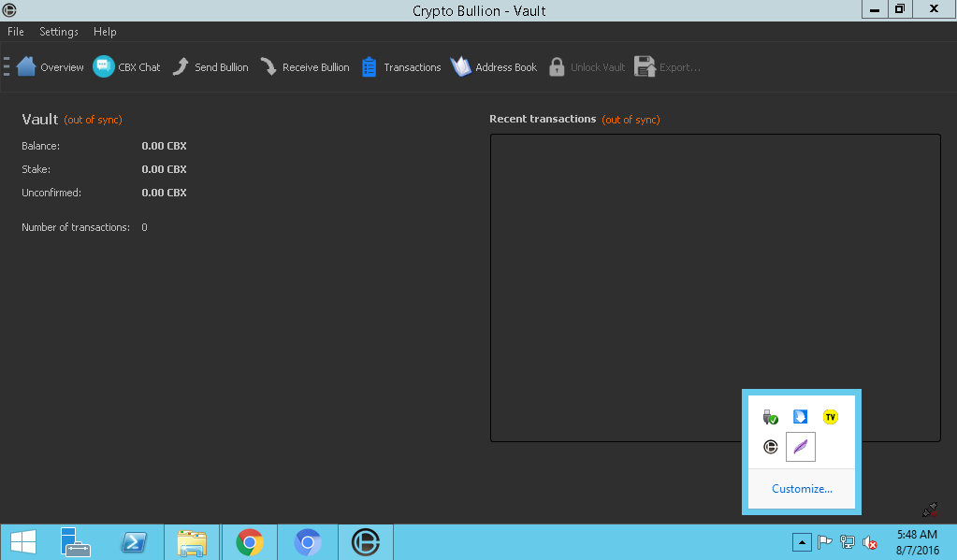
Task: Click the purple feather tray icon
Action: point(801,447)
